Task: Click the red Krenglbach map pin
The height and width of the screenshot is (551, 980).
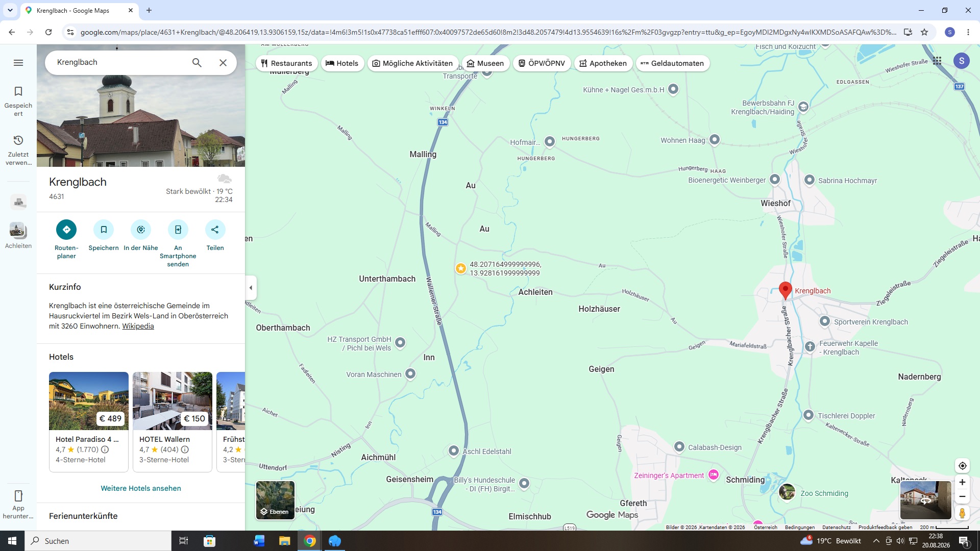Action: pos(786,290)
